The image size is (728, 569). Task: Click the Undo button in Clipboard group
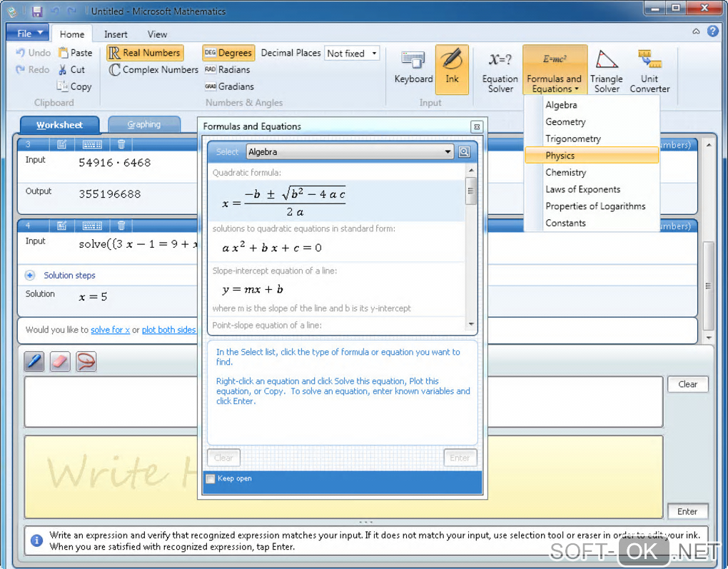point(33,53)
